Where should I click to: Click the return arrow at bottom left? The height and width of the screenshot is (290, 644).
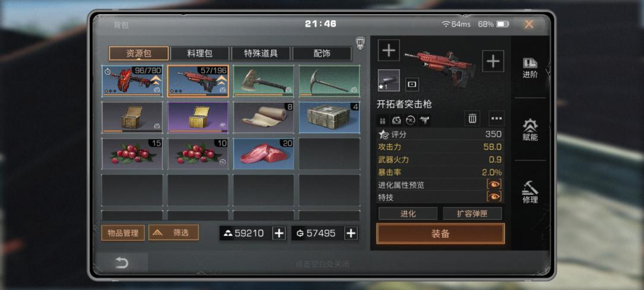coord(122,263)
